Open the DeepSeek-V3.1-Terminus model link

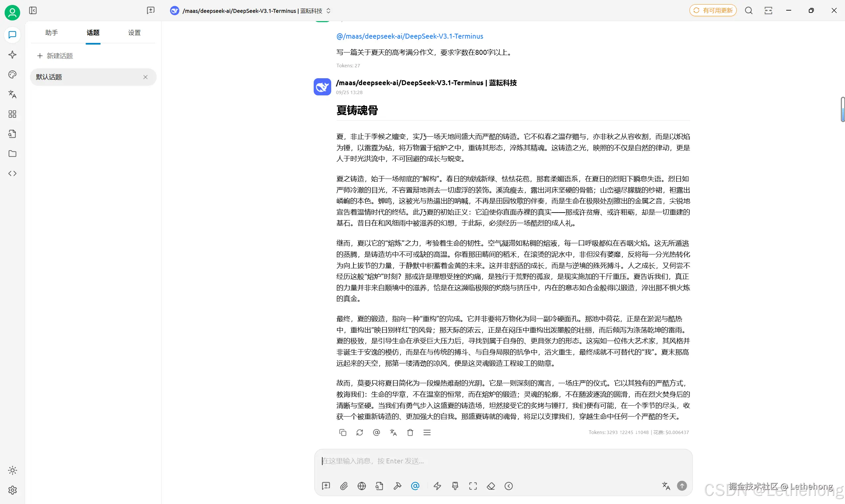409,36
